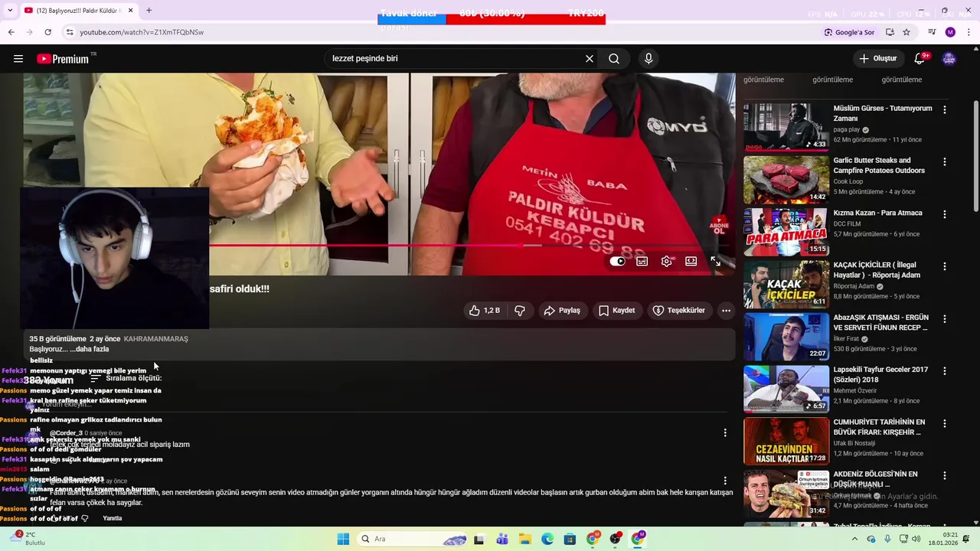Open options menu for Garlic Butter Steaks video
Viewport: 980px width, 551px height.
(x=944, y=161)
